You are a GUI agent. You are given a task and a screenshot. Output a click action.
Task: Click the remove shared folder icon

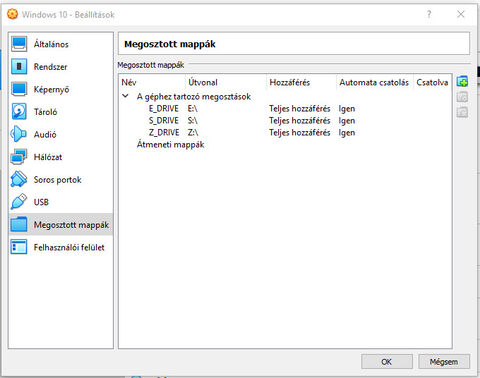click(462, 112)
